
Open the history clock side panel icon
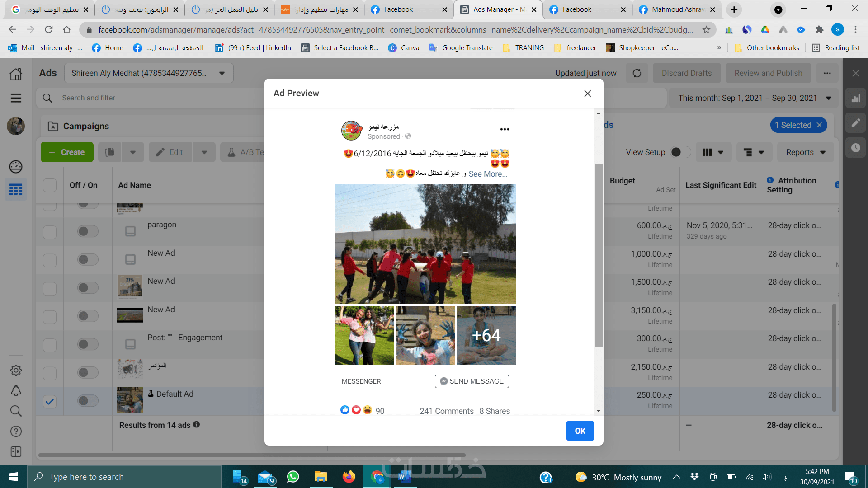coord(856,148)
